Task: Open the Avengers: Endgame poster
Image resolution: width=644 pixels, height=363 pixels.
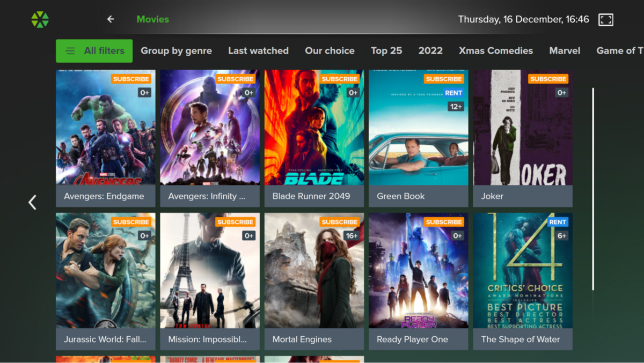Action: tap(106, 128)
